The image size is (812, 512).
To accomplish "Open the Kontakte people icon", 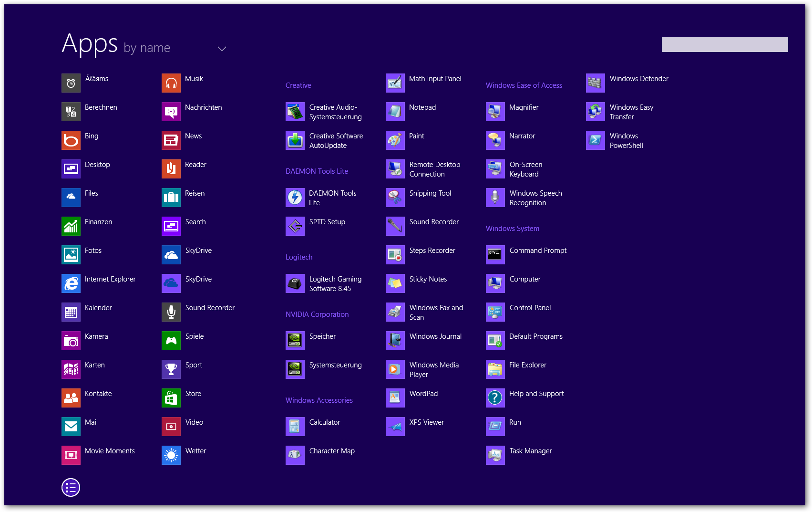I will 71,398.
